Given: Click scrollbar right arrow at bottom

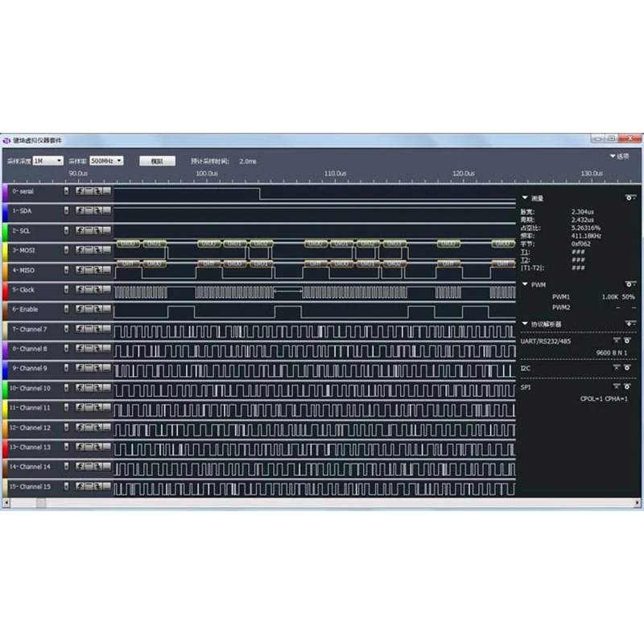Looking at the screenshot, I should [x=637, y=502].
